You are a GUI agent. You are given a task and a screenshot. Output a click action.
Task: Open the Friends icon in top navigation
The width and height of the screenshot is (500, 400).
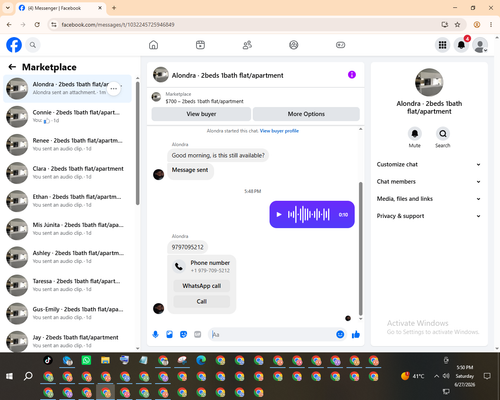click(x=247, y=45)
